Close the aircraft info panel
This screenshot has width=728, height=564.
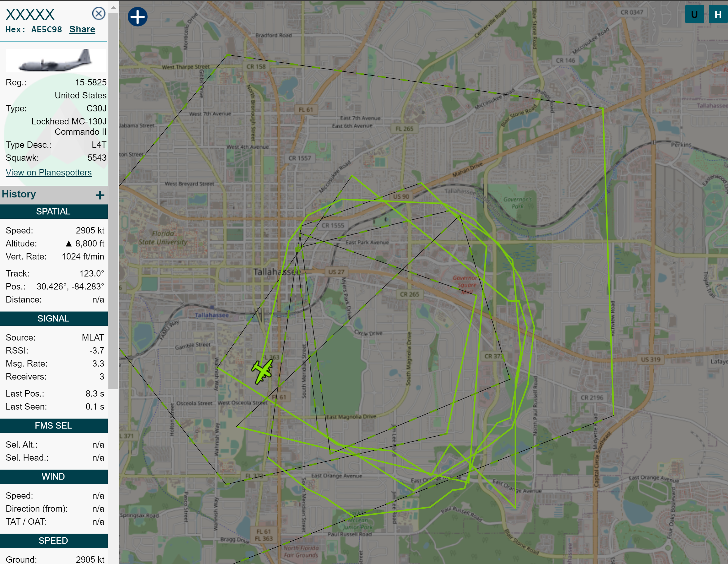[x=99, y=14]
